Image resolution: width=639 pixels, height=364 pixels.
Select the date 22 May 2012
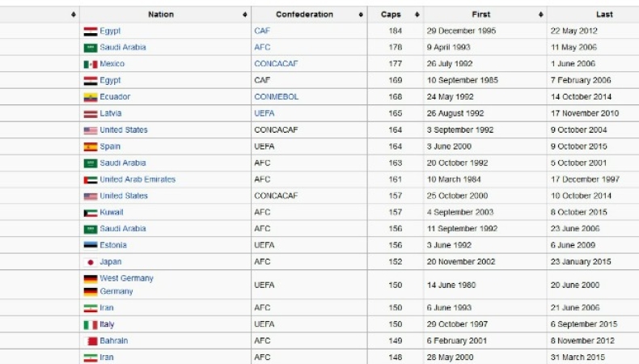coord(573,31)
